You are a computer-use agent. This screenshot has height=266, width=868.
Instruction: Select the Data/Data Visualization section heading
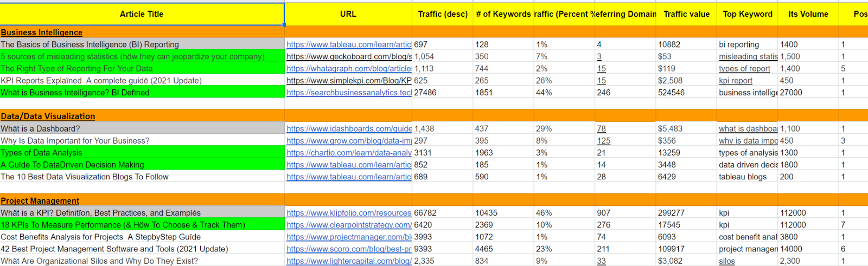pyautogui.click(x=48, y=116)
